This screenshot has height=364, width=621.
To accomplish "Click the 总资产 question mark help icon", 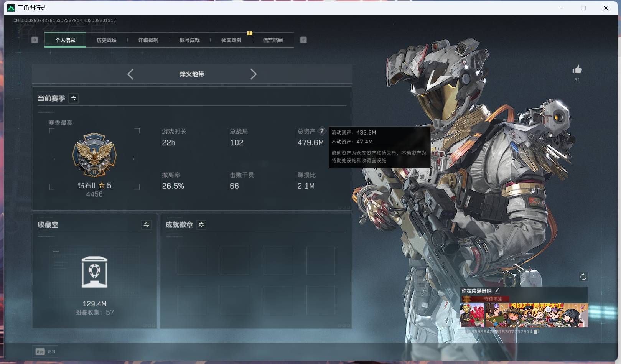I will 322,131.
